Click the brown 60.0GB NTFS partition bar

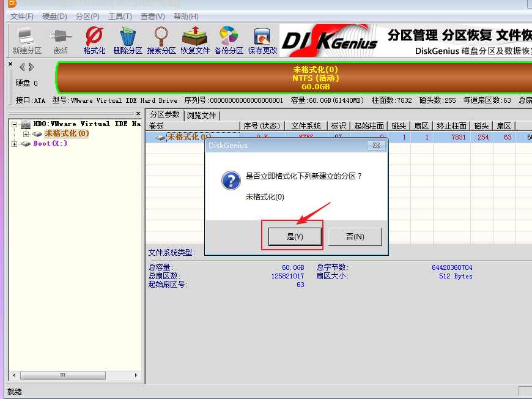[294, 78]
